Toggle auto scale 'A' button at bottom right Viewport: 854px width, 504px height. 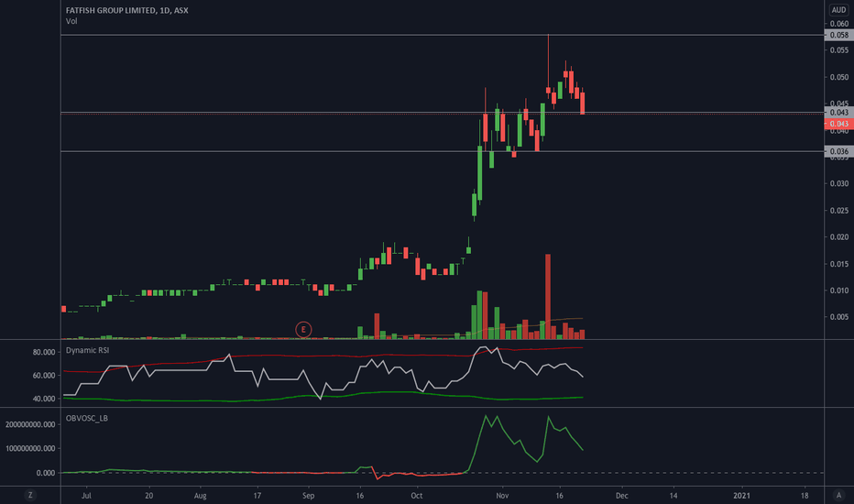[838, 495]
